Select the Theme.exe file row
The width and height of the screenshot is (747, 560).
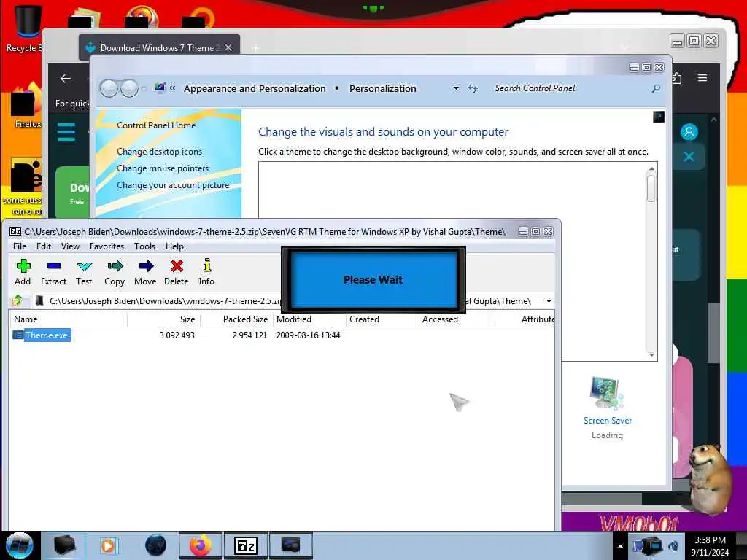[x=281, y=335]
